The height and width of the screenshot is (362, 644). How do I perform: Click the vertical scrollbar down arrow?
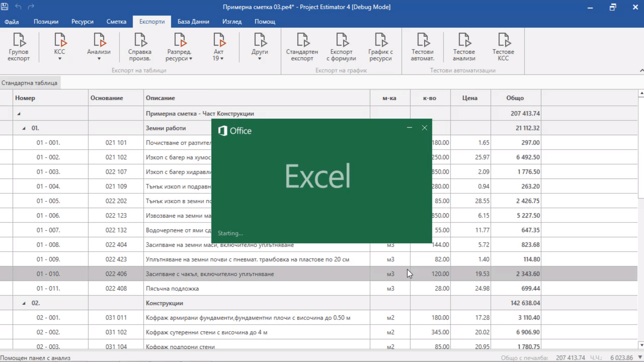coord(641,345)
